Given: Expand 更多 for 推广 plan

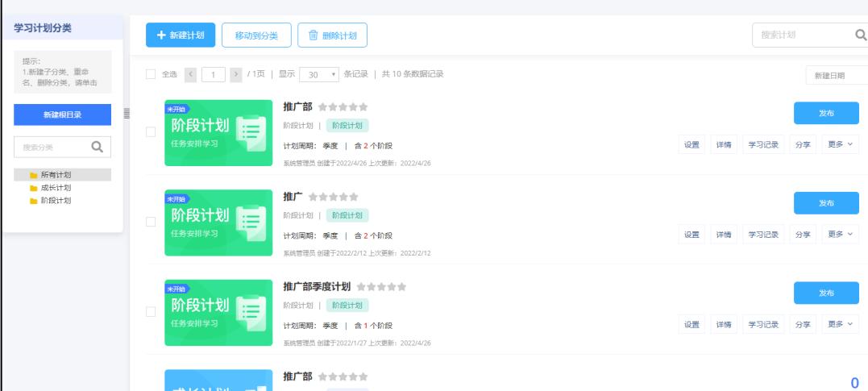Looking at the screenshot, I should tap(841, 235).
